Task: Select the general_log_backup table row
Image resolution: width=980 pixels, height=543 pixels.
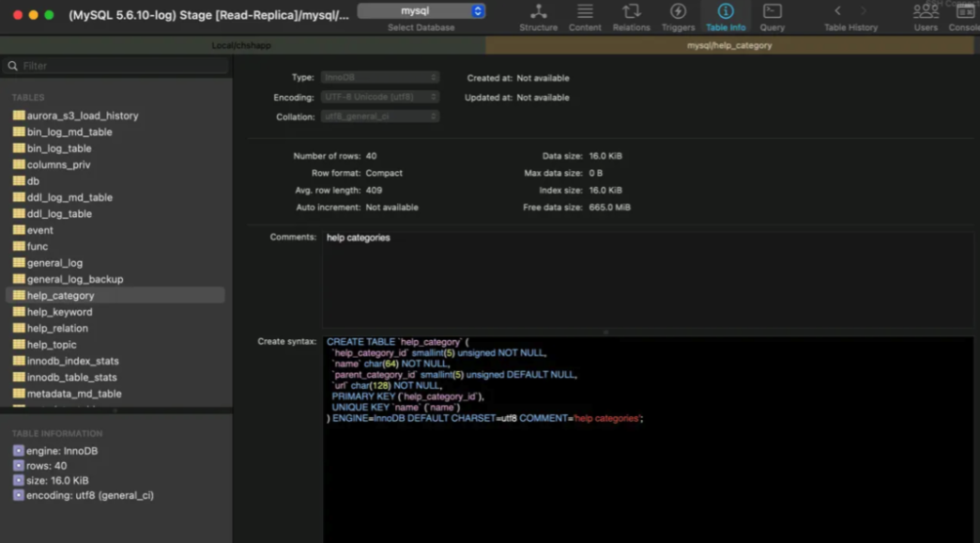Action: (x=115, y=279)
